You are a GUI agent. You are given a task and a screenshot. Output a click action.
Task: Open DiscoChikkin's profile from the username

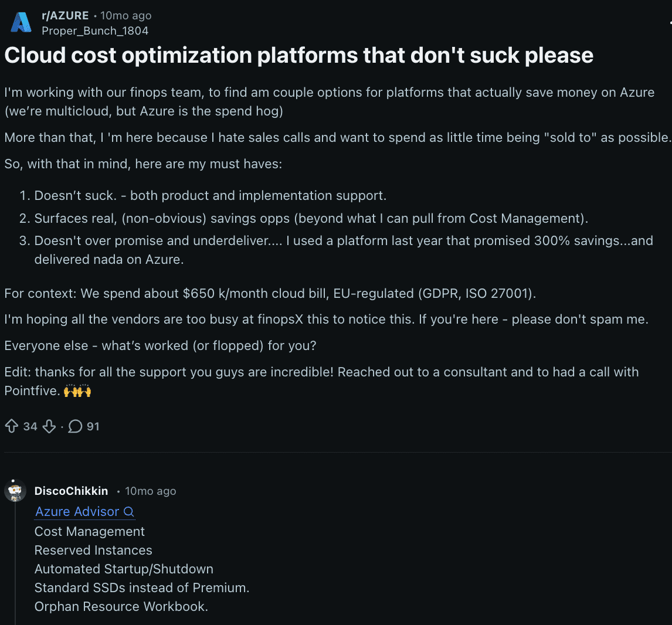[71, 491]
